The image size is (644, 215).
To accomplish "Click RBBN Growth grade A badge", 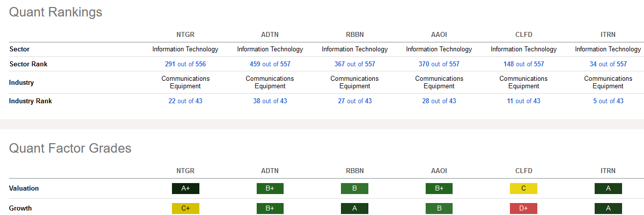I will click(x=355, y=209).
